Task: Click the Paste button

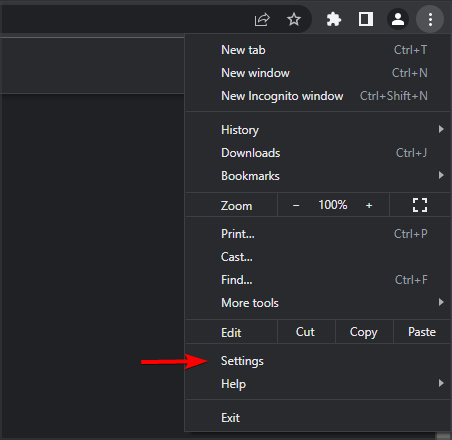Action: pyautogui.click(x=422, y=332)
